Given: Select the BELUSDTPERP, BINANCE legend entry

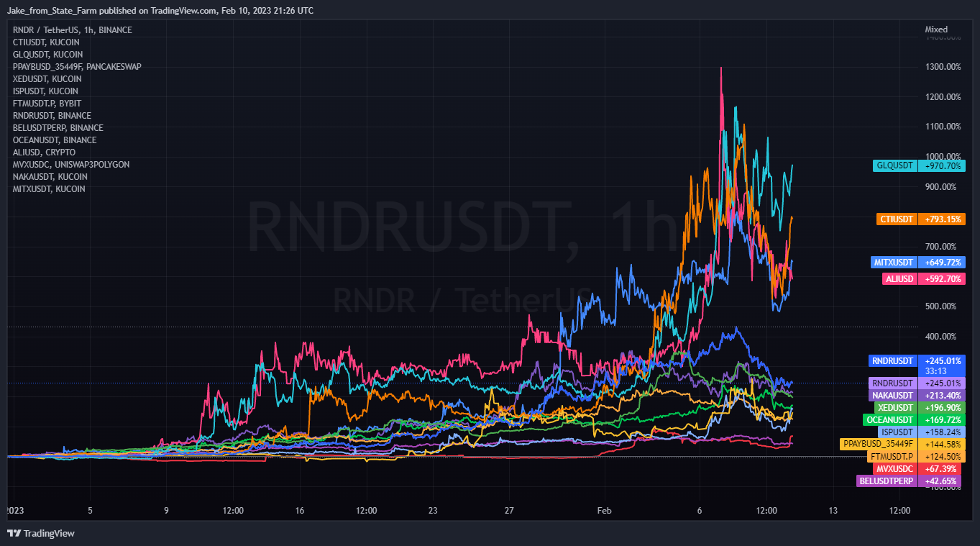Looking at the screenshot, I should click(x=58, y=128).
